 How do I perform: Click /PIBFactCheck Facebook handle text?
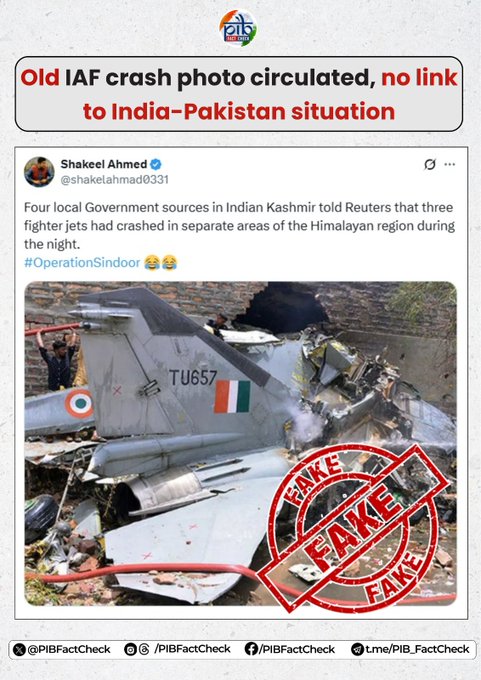(x=297, y=649)
